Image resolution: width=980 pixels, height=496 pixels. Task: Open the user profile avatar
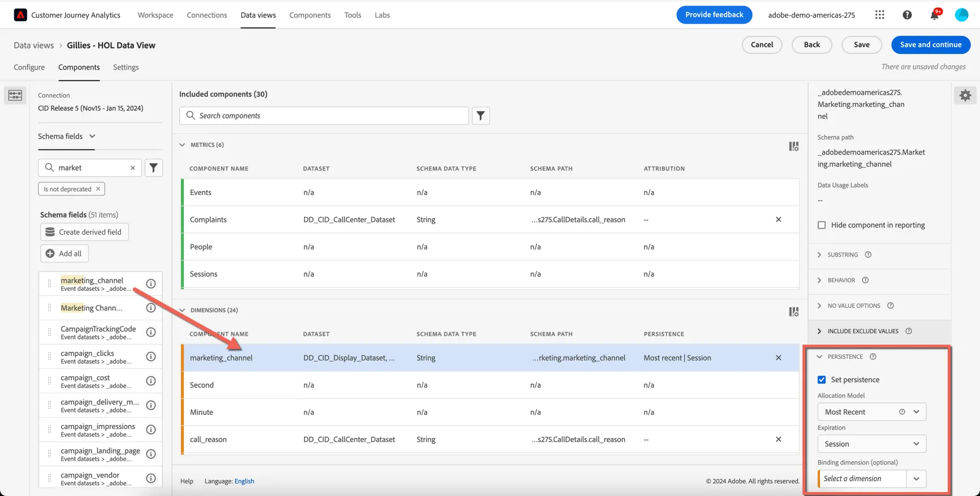[961, 15]
